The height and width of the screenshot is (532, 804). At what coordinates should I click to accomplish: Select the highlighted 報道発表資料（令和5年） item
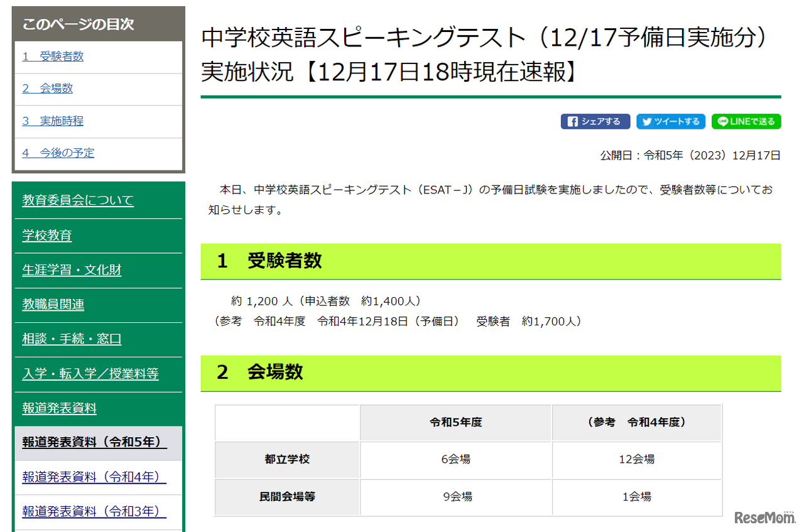[82, 443]
